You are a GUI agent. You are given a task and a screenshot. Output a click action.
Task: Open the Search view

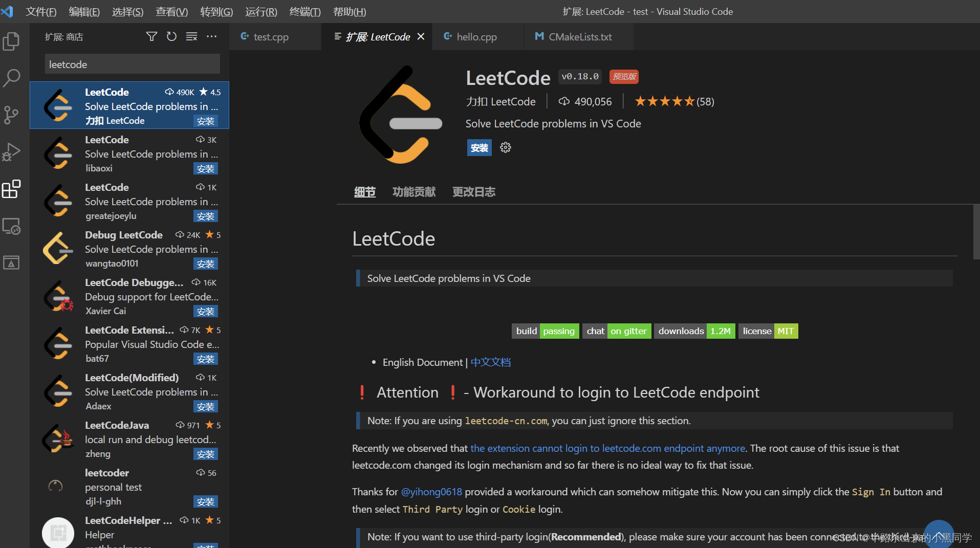click(x=11, y=78)
